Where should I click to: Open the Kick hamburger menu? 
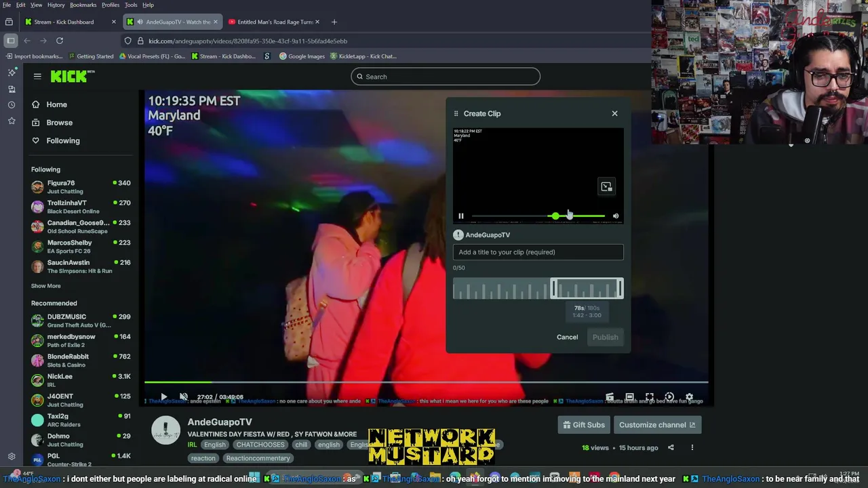tap(37, 77)
